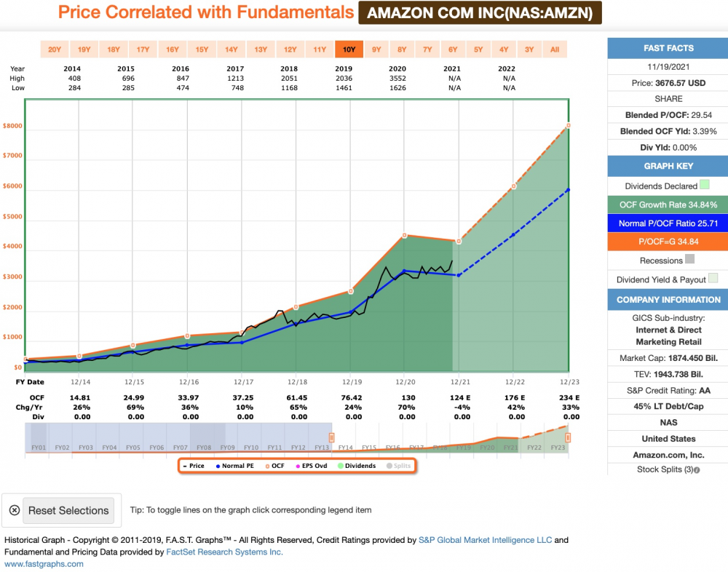Image resolution: width=728 pixels, height=572 pixels.
Task: Click the FY08 segment in range navigator
Action: coord(204,448)
